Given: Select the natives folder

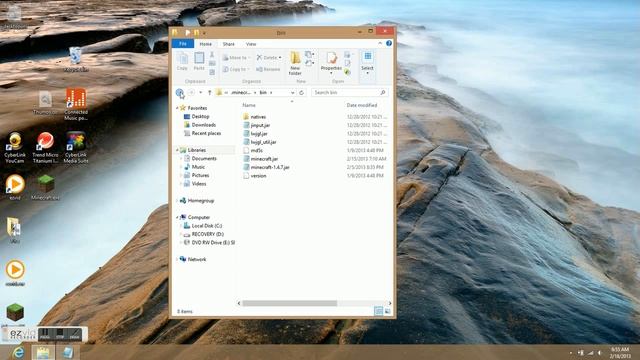Looking at the screenshot, I should (258, 117).
